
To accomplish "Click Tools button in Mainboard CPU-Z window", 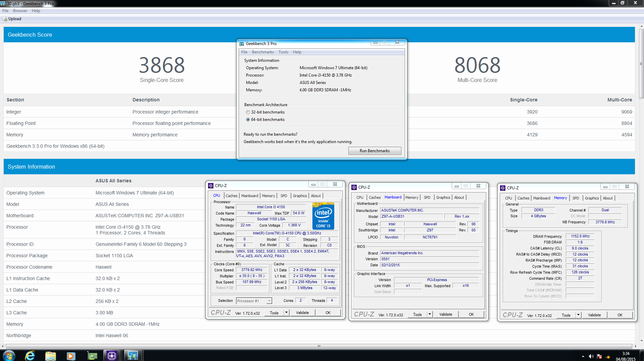I will 417,314.
